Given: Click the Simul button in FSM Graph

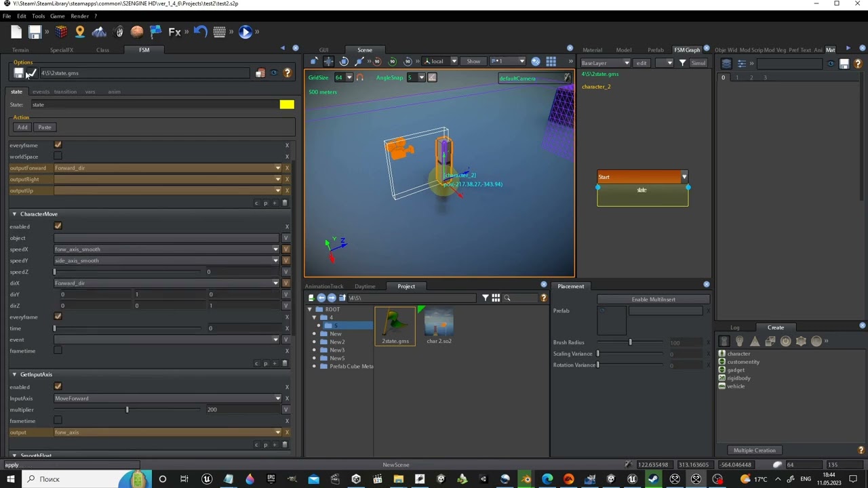Looking at the screenshot, I should pos(698,62).
